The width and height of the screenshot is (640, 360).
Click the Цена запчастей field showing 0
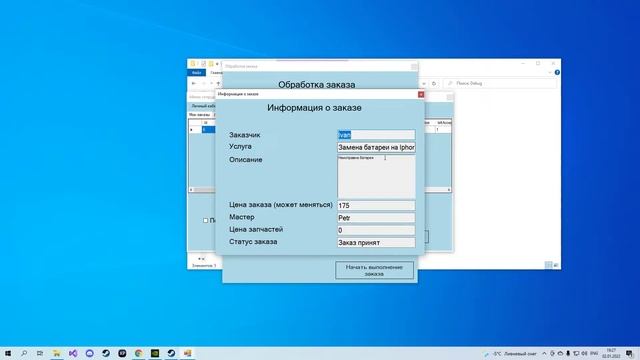coord(376,230)
